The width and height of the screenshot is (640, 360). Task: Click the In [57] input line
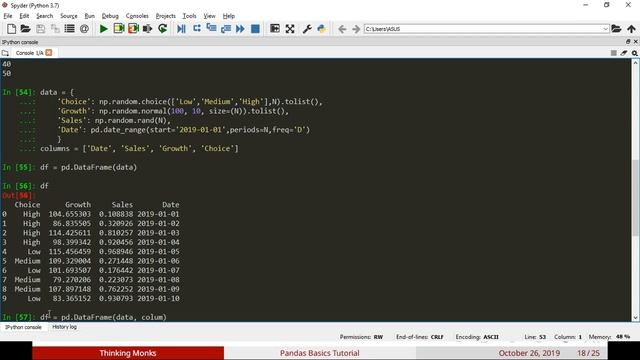tap(84, 317)
